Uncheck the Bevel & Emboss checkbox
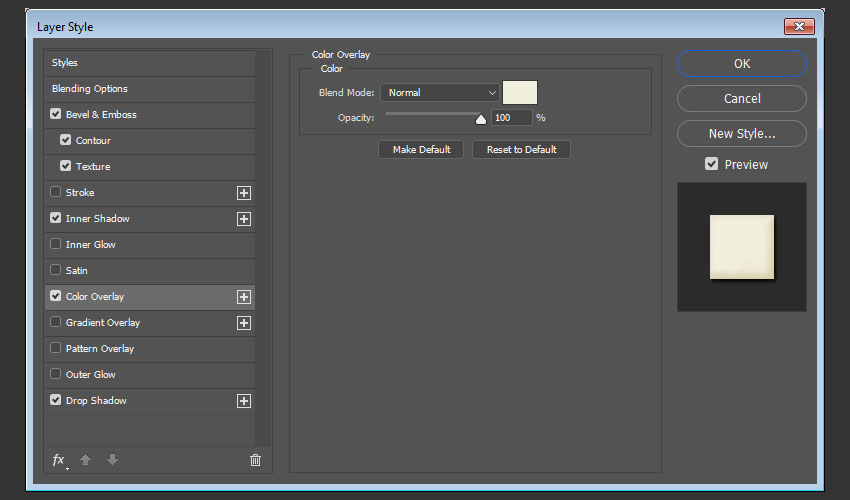 56,115
